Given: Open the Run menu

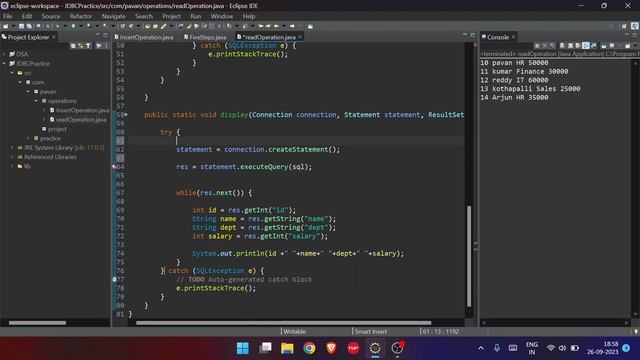Looking at the screenshot, I should (x=196, y=16).
